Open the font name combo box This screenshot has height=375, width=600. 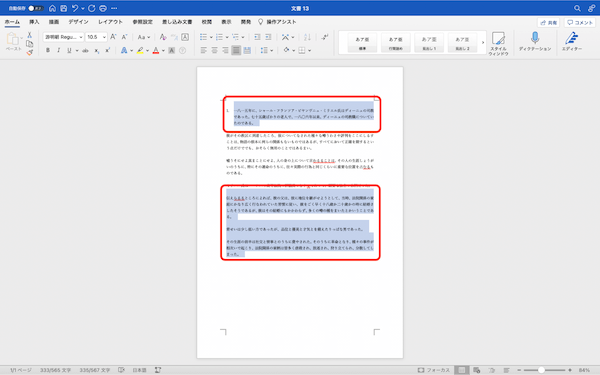click(64, 37)
